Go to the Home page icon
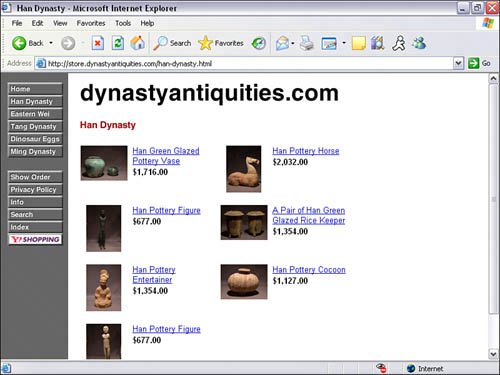Screen dimensions: 500x375 pos(137,43)
